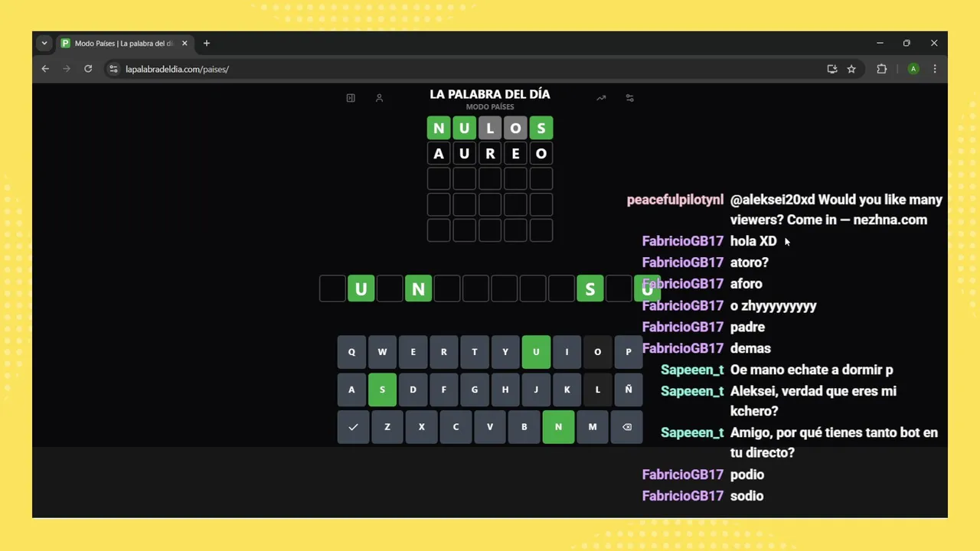
Task: Tap the F key on keyboard
Action: click(x=444, y=390)
